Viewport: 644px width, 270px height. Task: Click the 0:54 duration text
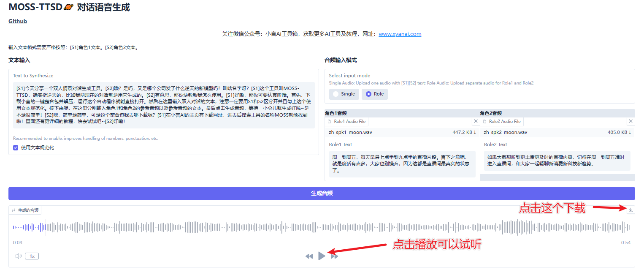[626, 243]
